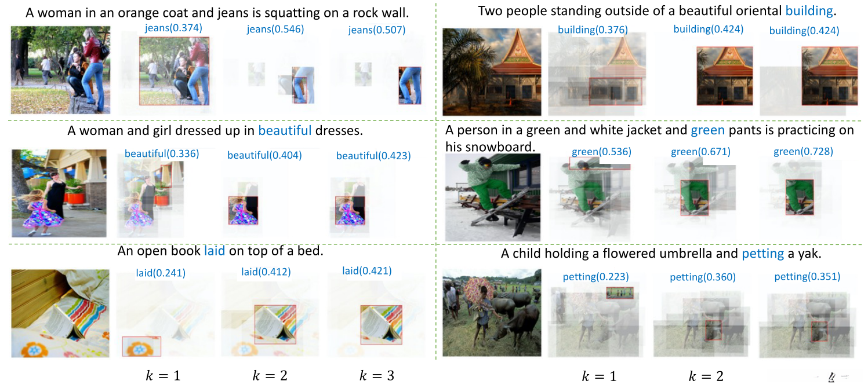Image resolution: width=868 pixels, height=388 pixels.
Task: Click the petting(0.223) label
Action: click(x=595, y=277)
